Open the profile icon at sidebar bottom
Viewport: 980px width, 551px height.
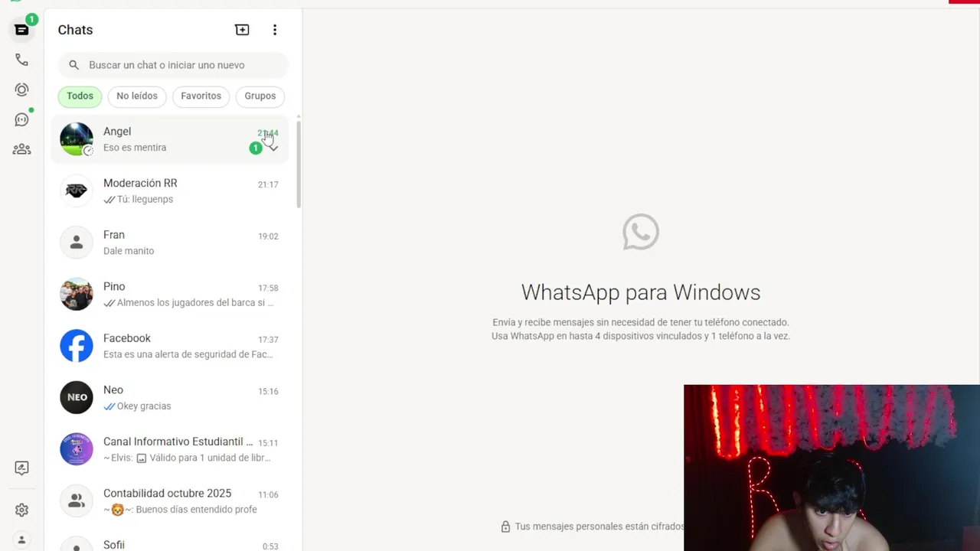click(21, 540)
